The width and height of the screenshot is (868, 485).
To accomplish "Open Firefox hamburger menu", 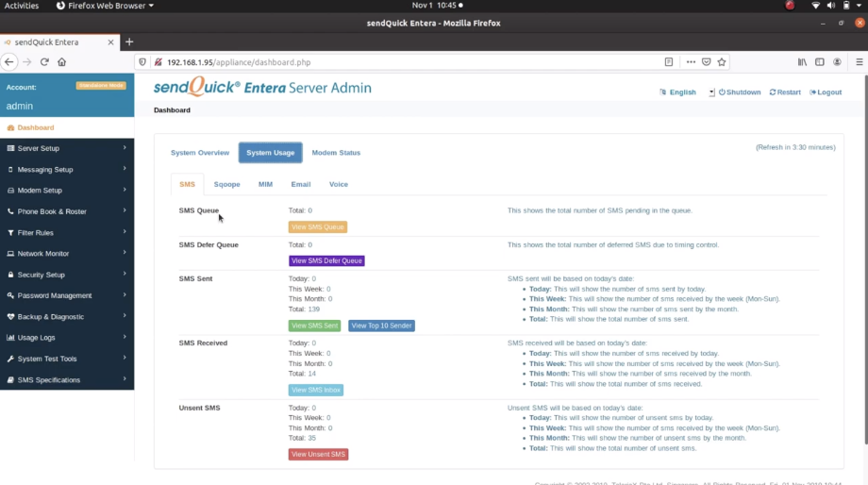I will coord(860,62).
